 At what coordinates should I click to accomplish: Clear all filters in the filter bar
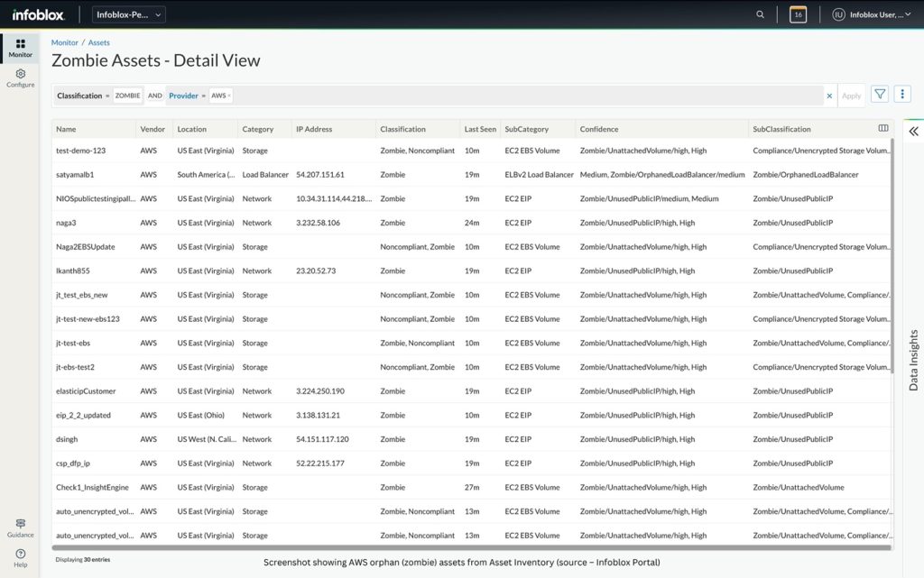tap(829, 96)
